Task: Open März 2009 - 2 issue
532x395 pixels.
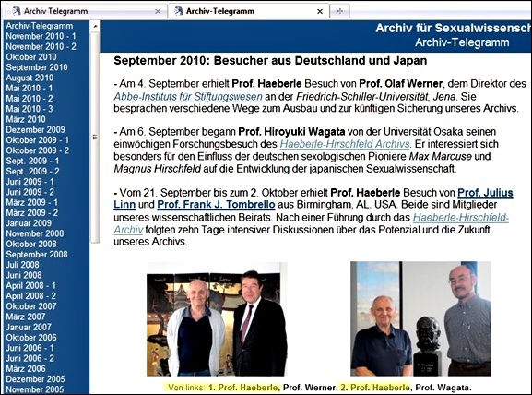Action: [x=32, y=213]
